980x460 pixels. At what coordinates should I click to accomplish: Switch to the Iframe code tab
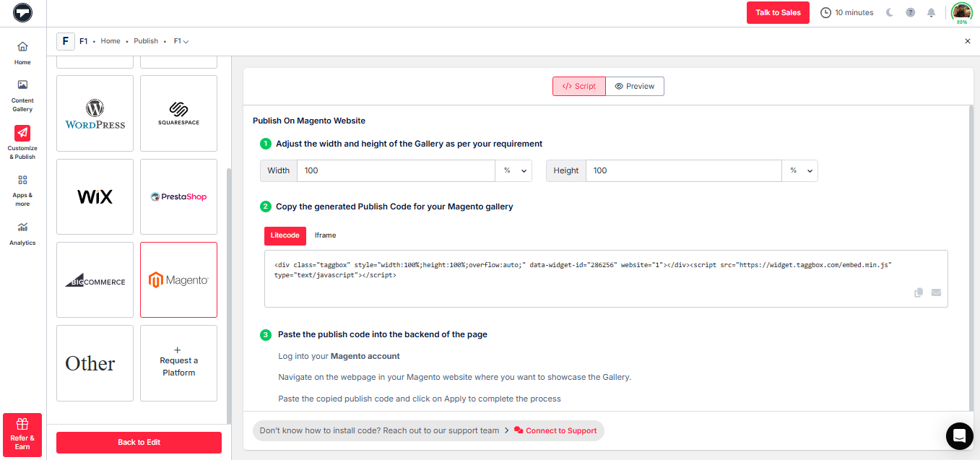325,235
